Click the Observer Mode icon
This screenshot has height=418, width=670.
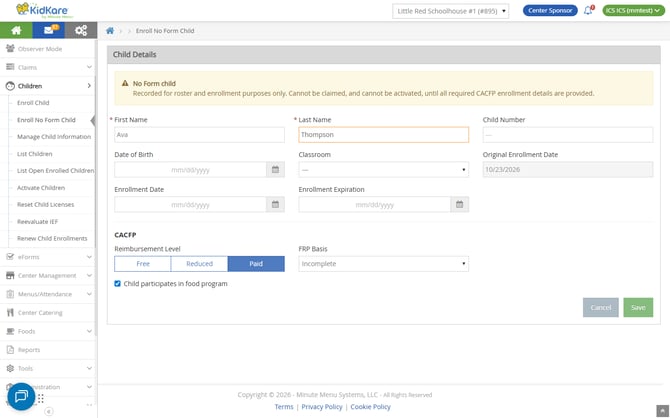click(x=10, y=49)
